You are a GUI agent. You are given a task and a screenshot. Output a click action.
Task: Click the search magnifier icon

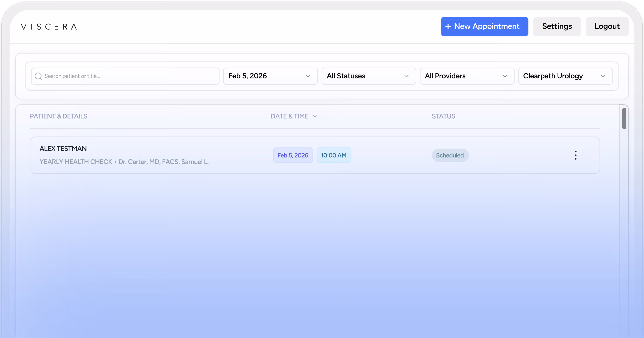(x=38, y=76)
